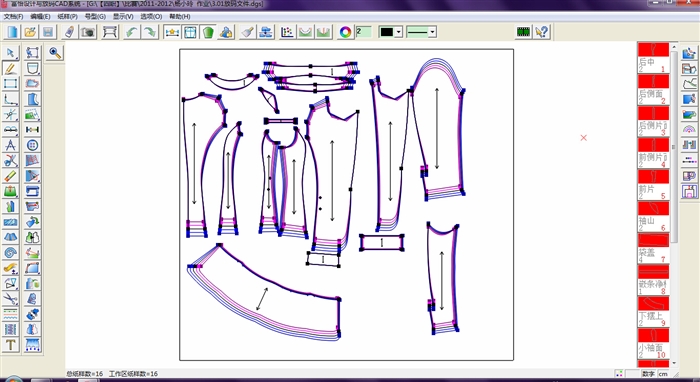This screenshot has width=700, height=382.
Task: Open the 文档(F) menu
Action: click(13, 17)
